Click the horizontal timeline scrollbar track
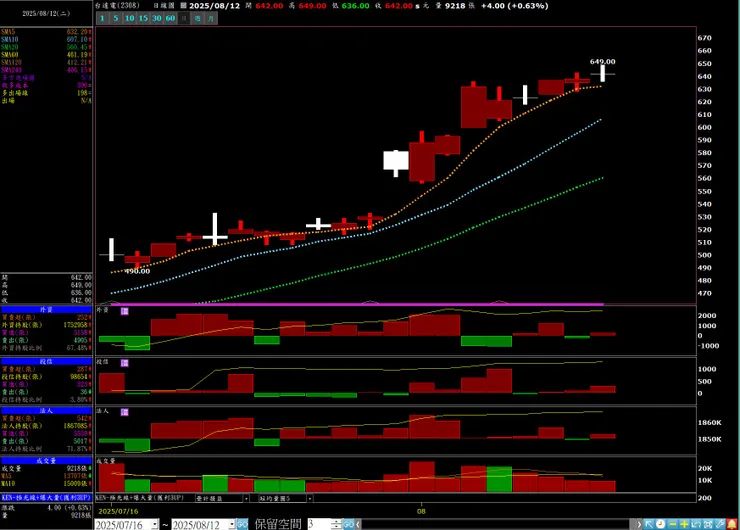The height and width of the screenshot is (530, 740). click(x=498, y=524)
